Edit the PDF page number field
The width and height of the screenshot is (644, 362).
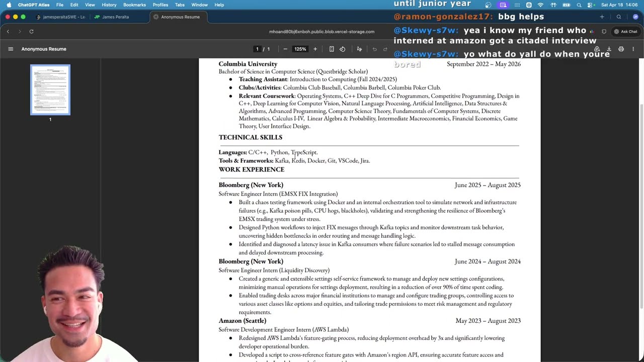257,49
